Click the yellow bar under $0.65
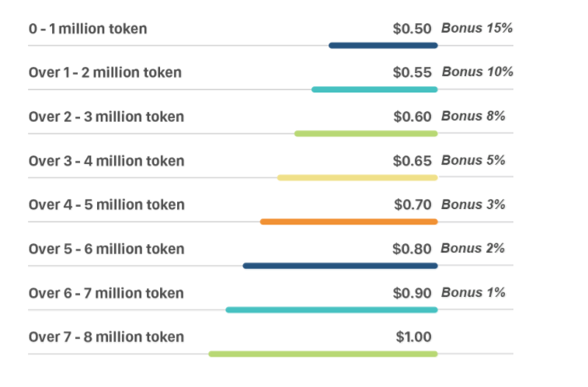Image resolution: width=588 pixels, height=387 pixels. [357, 178]
